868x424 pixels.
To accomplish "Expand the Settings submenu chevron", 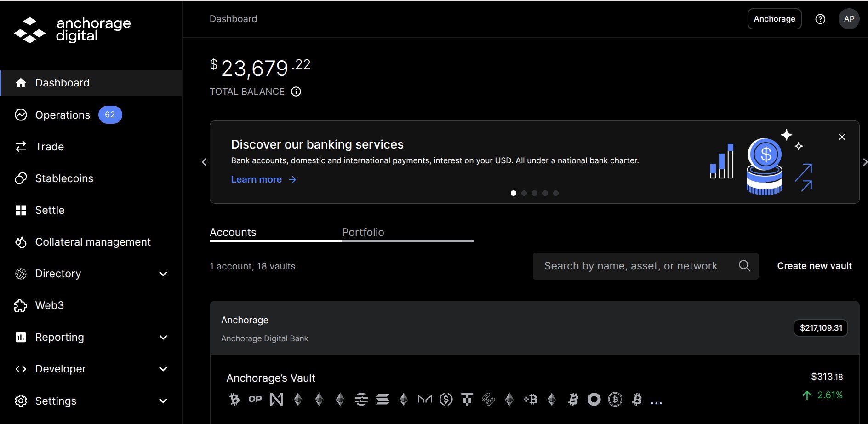I will pos(163,401).
